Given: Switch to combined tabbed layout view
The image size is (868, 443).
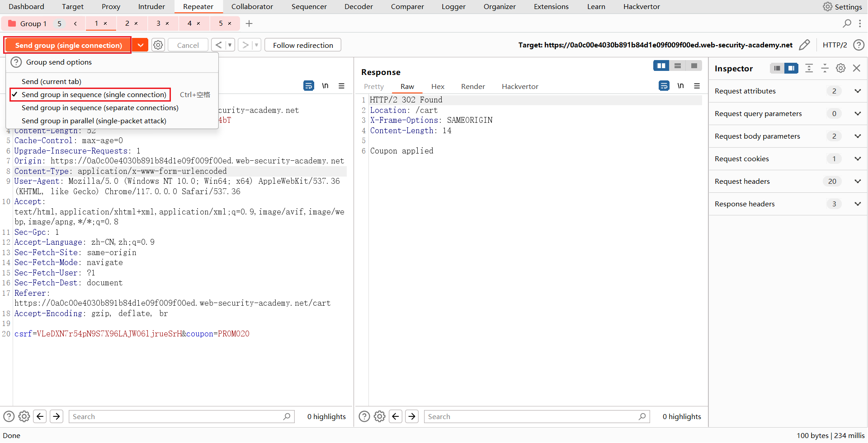Looking at the screenshot, I should coord(694,66).
